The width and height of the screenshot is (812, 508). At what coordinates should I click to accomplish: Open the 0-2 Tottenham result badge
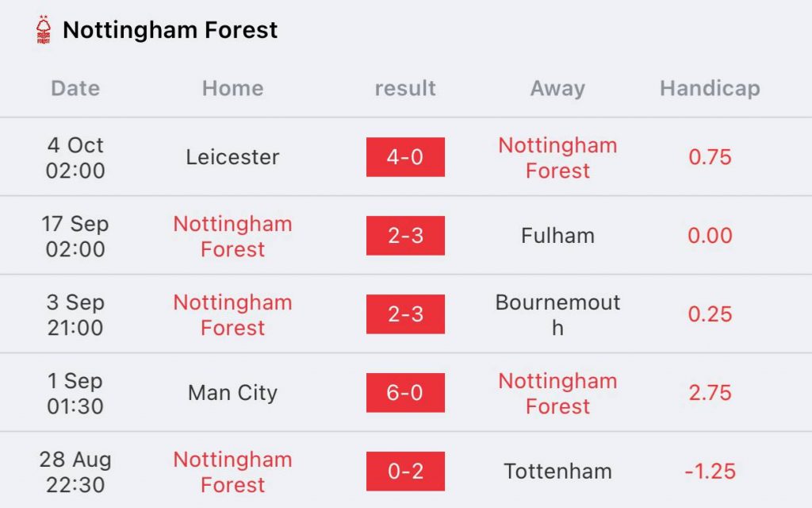[405, 471]
